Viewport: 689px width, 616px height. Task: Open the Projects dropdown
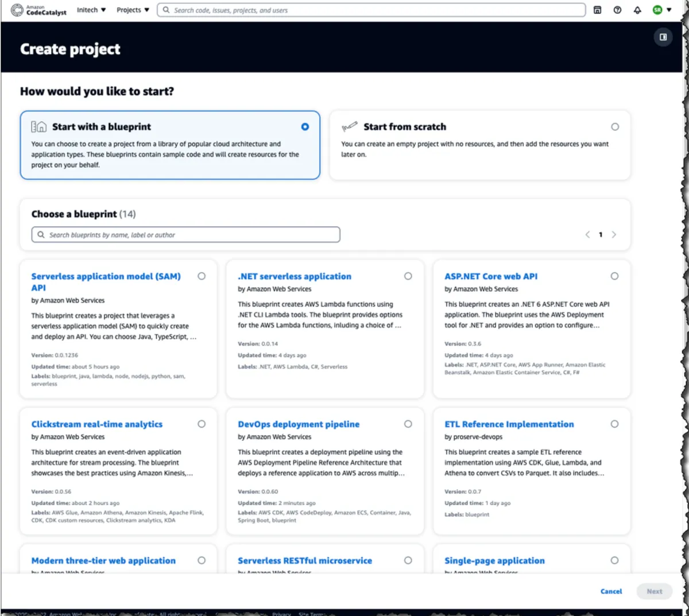click(132, 10)
